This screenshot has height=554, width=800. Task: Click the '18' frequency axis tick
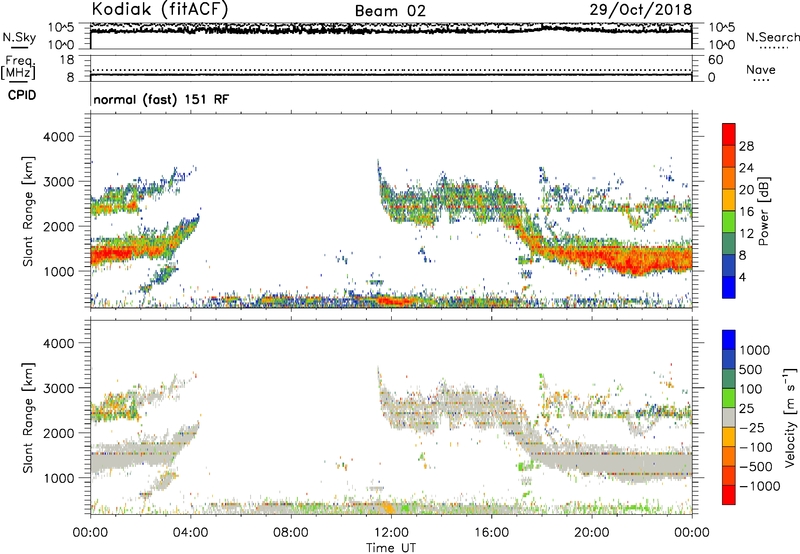coord(66,60)
